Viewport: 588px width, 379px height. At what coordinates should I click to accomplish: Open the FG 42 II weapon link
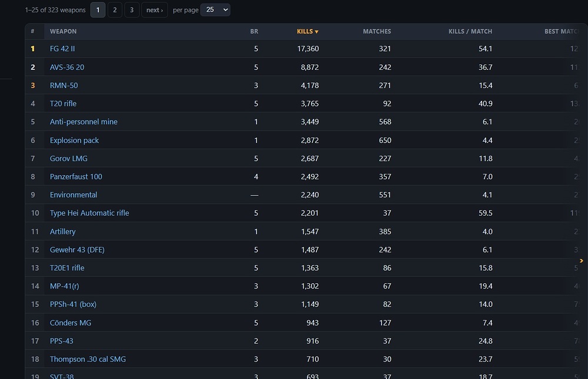[62, 49]
